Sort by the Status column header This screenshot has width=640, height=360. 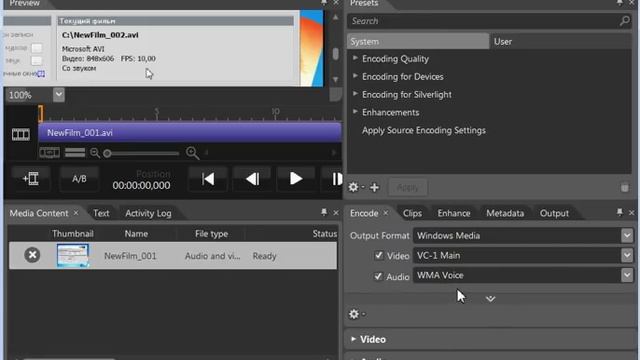(x=324, y=234)
